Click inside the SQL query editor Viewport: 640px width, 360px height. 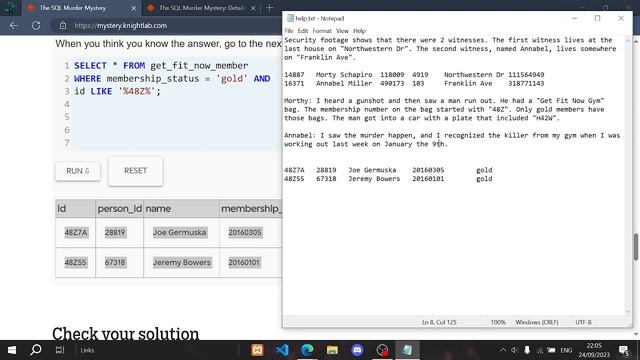[176, 104]
